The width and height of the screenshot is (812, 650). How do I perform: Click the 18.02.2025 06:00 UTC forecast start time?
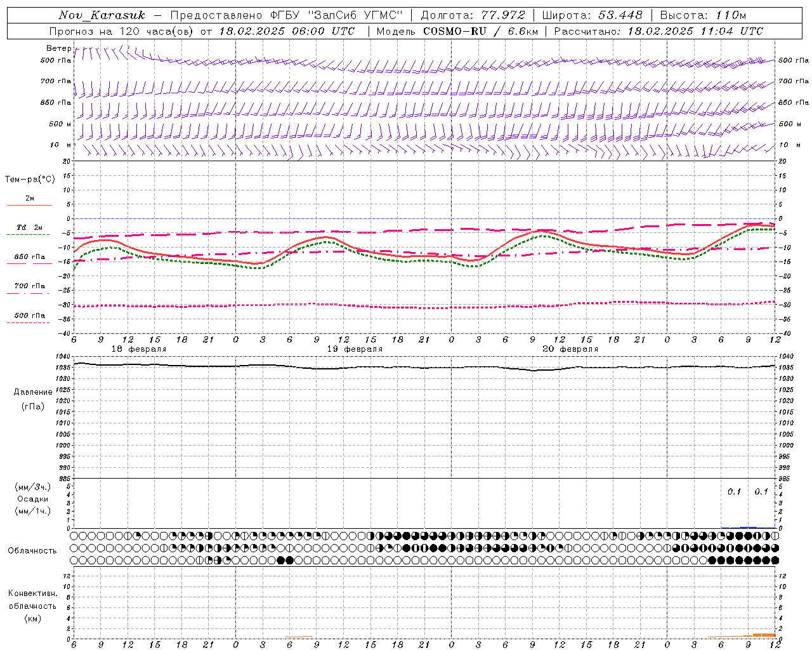(287, 31)
